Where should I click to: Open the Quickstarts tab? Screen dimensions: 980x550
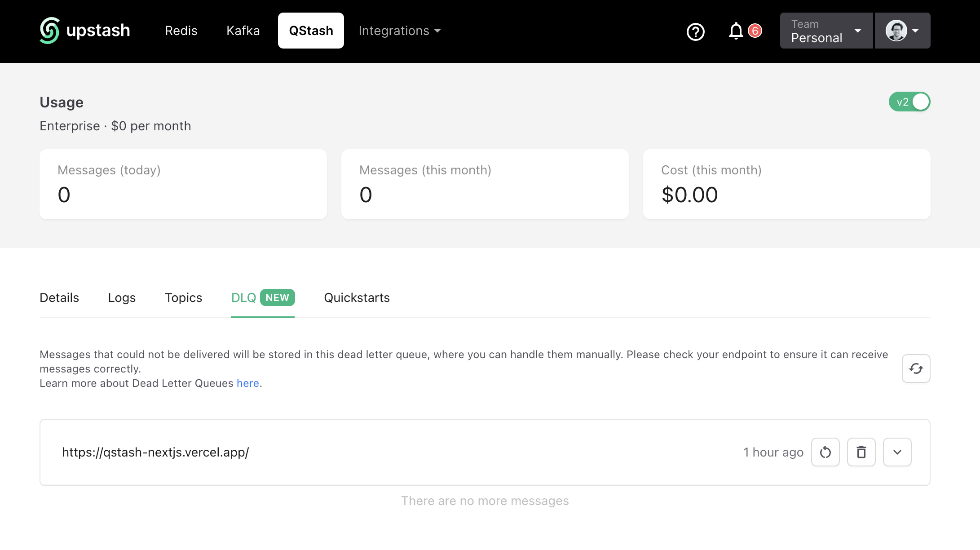click(357, 297)
